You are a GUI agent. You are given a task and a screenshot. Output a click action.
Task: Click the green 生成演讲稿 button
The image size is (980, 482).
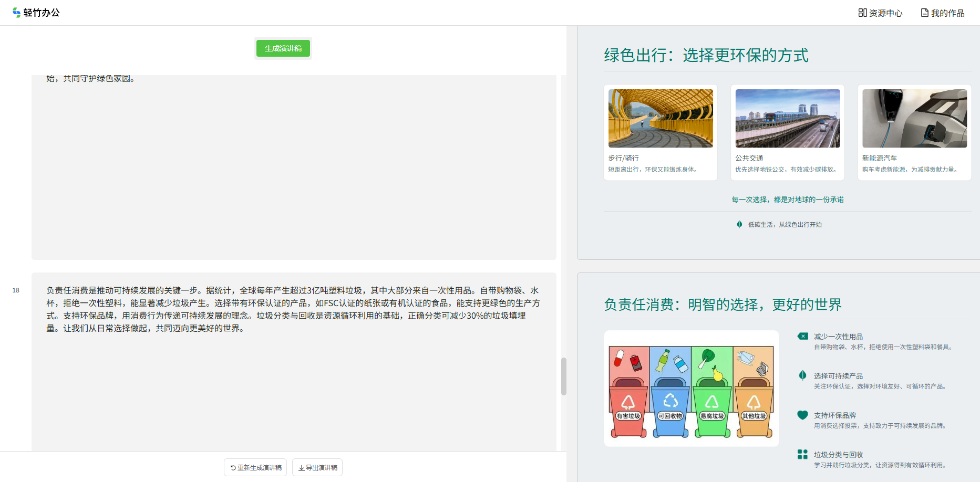(x=283, y=48)
